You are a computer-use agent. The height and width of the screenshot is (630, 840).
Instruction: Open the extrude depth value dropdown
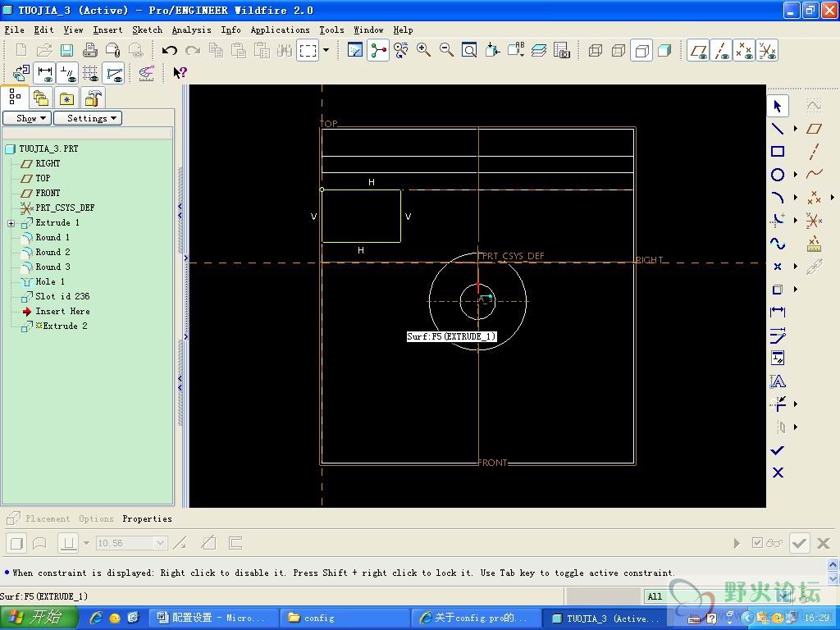click(160, 543)
